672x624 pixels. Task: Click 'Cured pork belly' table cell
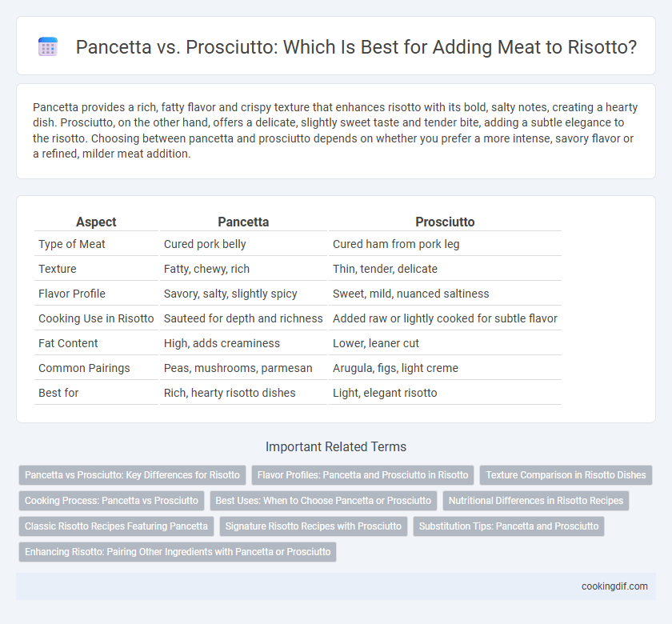click(x=205, y=244)
